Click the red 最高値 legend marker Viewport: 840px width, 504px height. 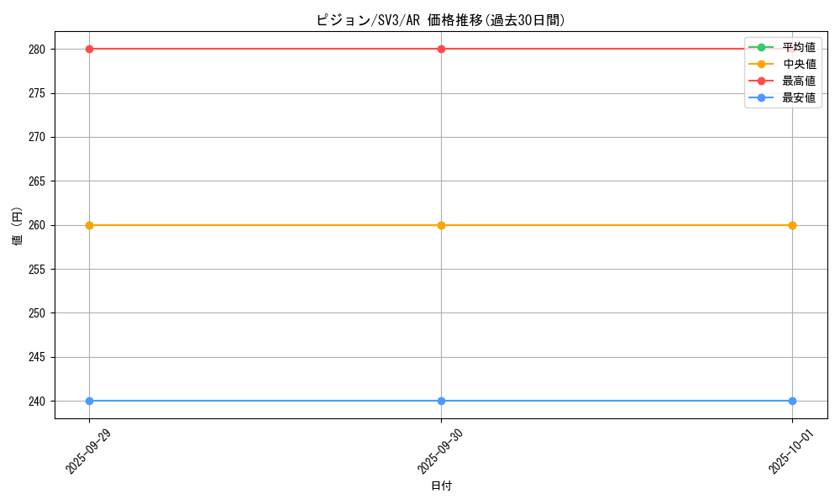coord(761,81)
